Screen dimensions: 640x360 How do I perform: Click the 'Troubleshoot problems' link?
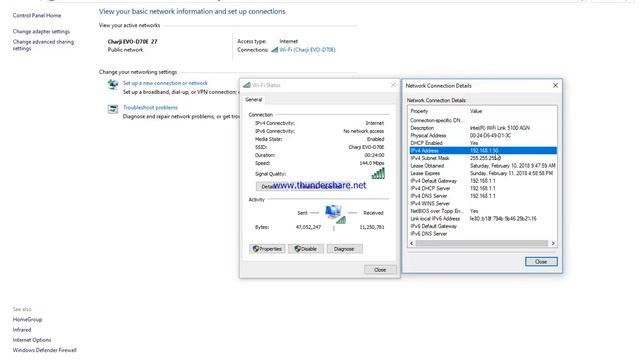pos(150,107)
